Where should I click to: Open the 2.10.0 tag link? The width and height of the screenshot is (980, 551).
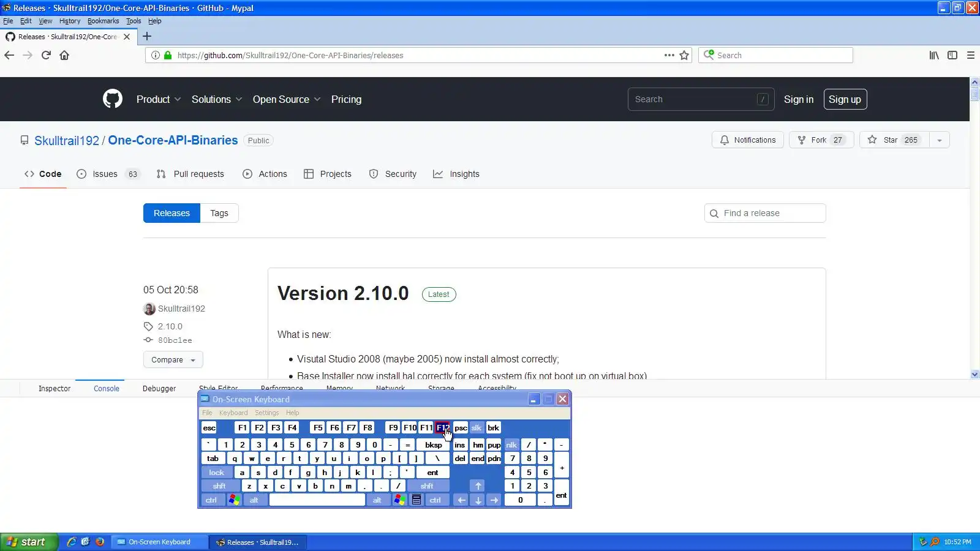coord(170,326)
